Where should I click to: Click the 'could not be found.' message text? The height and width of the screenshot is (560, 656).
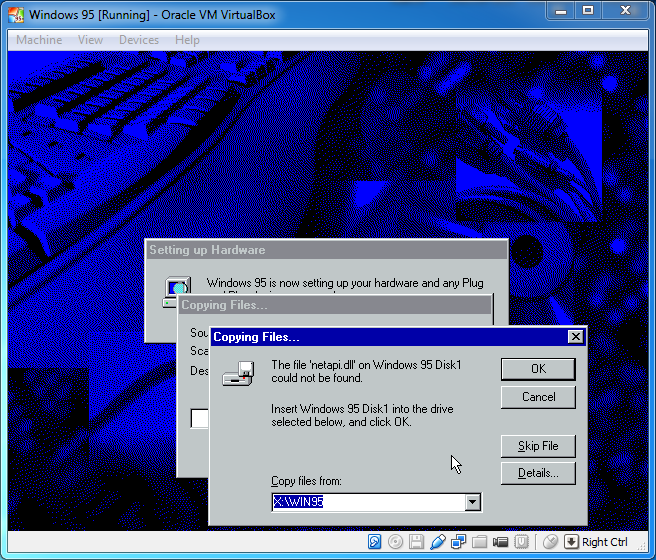click(317, 378)
